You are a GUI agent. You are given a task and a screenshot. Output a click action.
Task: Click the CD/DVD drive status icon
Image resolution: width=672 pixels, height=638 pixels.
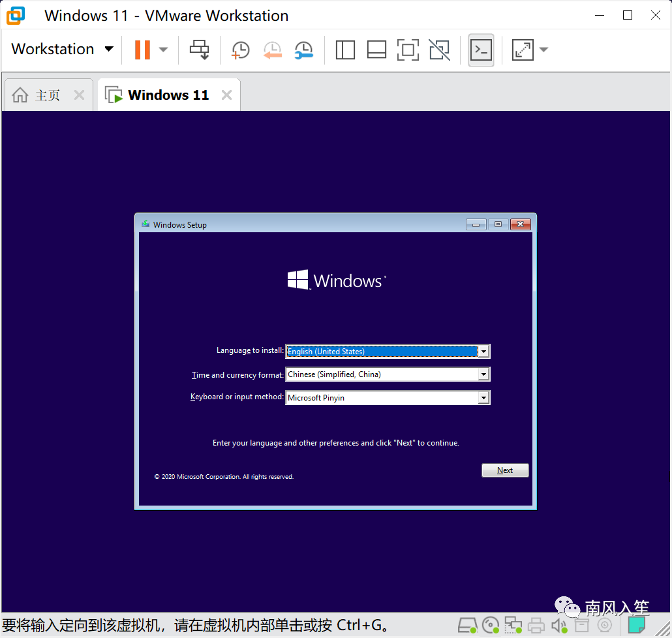[490, 626]
